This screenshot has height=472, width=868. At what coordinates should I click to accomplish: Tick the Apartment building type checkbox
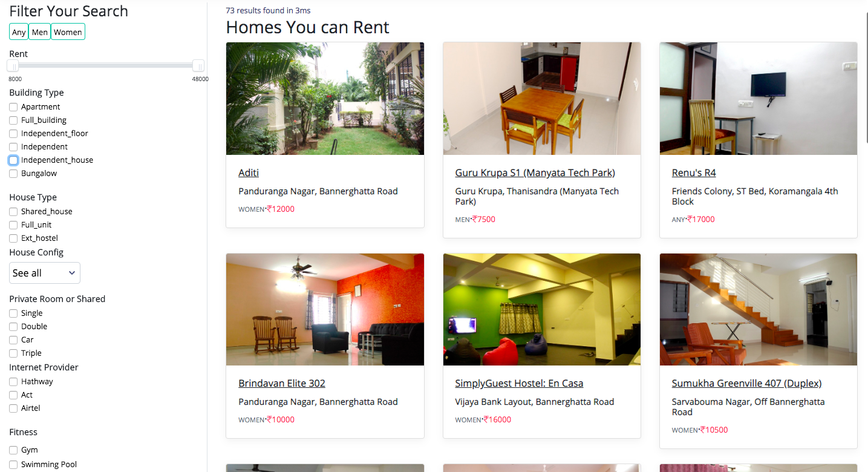pos(13,107)
